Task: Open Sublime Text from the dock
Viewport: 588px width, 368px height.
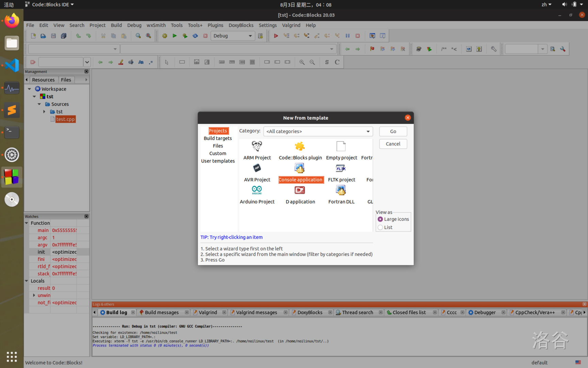Action: 12,110
